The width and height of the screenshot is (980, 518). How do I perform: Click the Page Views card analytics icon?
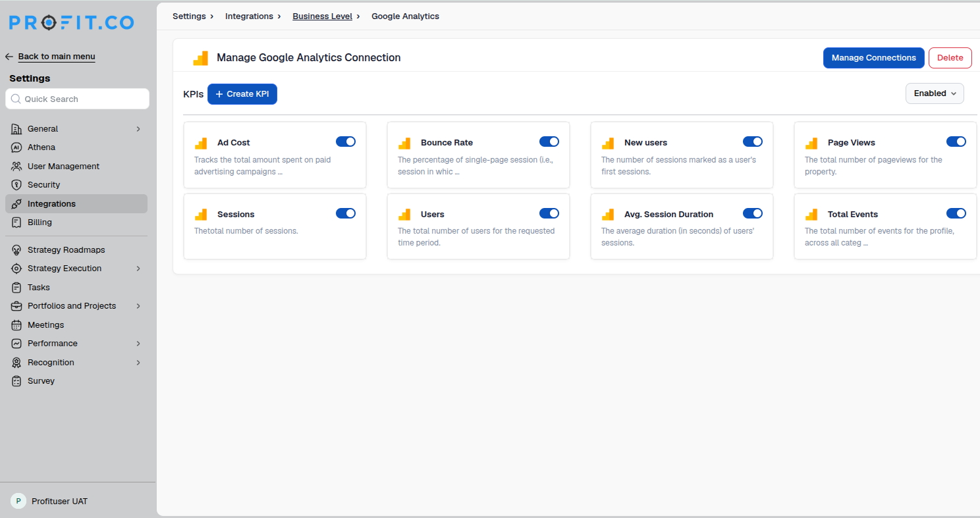[811, 143]
